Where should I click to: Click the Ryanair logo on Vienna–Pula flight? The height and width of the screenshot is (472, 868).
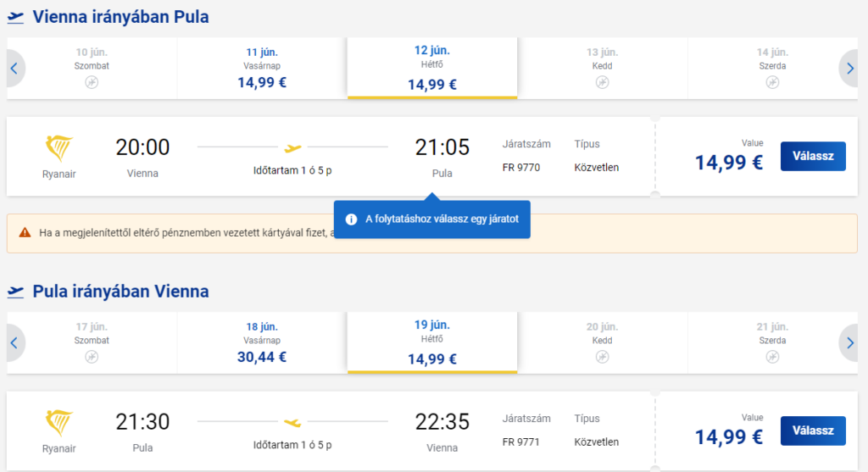(58, 147)
